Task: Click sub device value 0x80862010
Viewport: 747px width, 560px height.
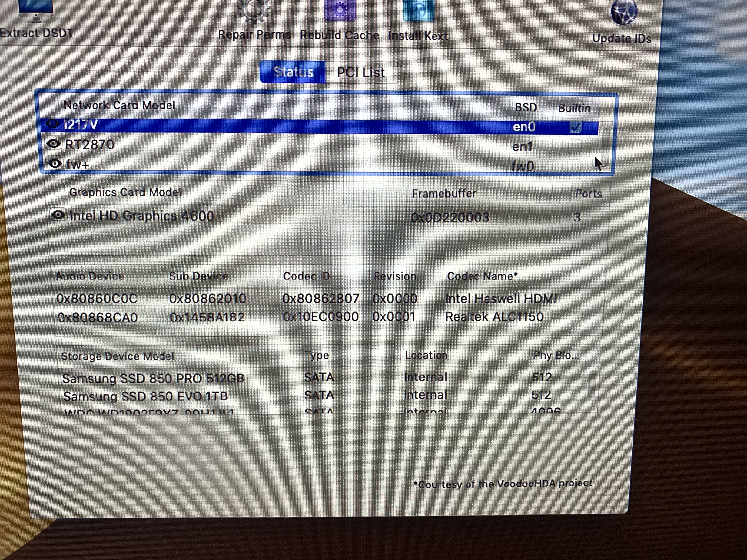Action: coord(208,299)
